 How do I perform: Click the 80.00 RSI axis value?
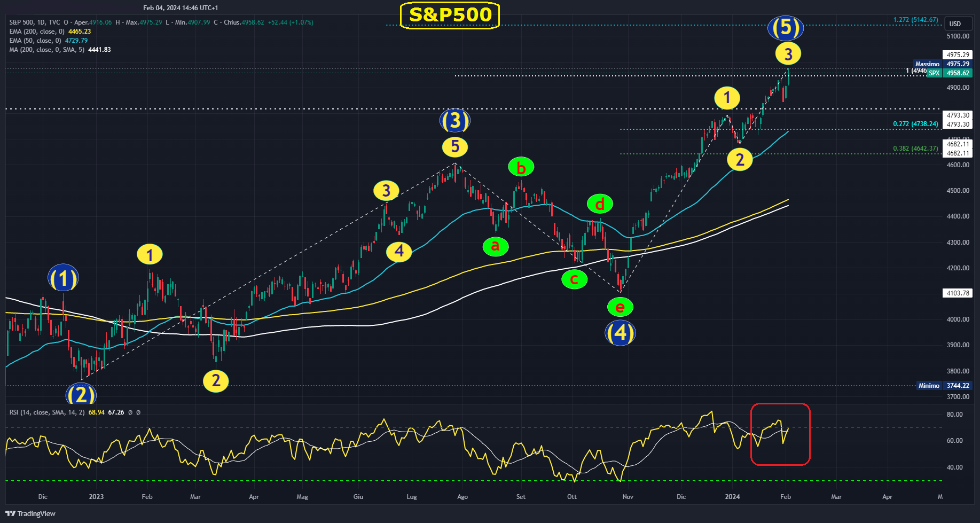954,415
